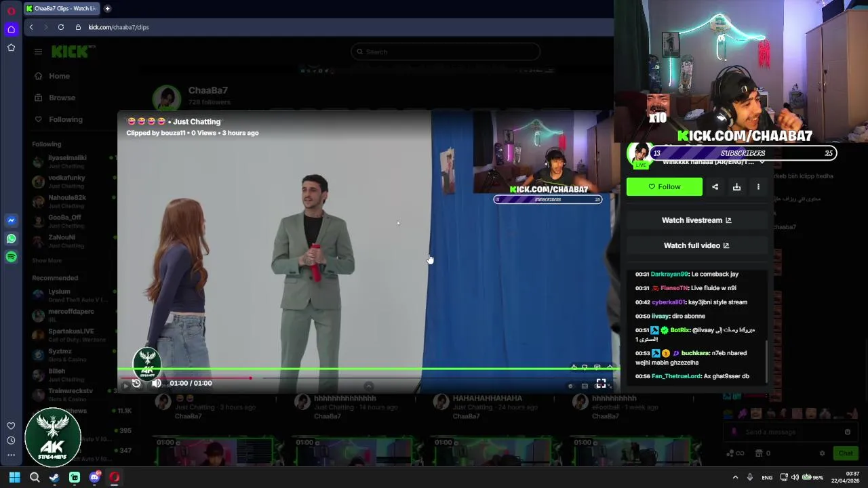The height and width of the screenshot is (488, 868).
Task: Open Watch livestream link
Action: (x=696, y=220)
